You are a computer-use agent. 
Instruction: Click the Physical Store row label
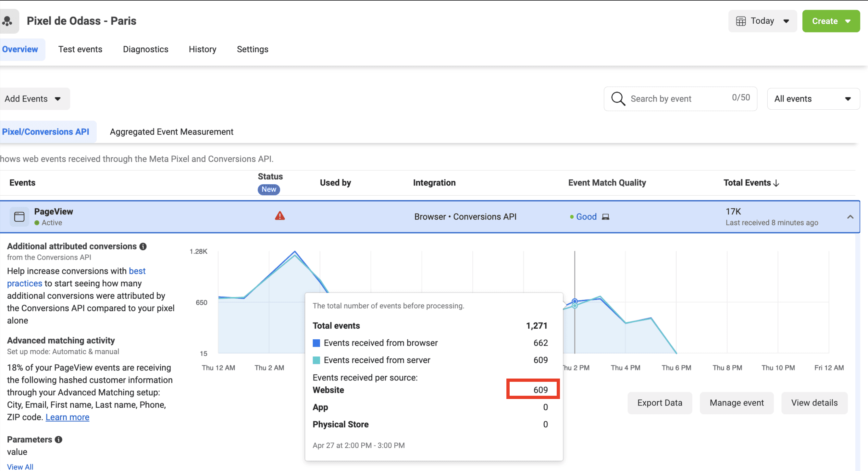click(x=341, y=425)
